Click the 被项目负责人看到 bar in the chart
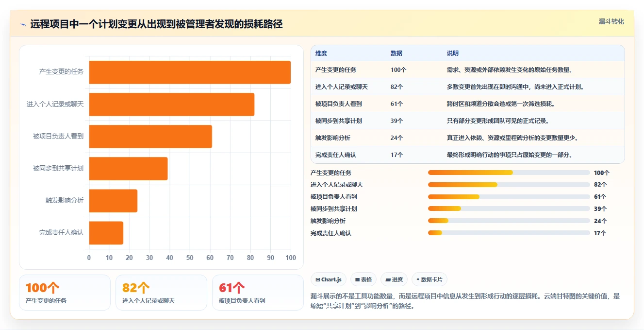 [x=150, y=136]
